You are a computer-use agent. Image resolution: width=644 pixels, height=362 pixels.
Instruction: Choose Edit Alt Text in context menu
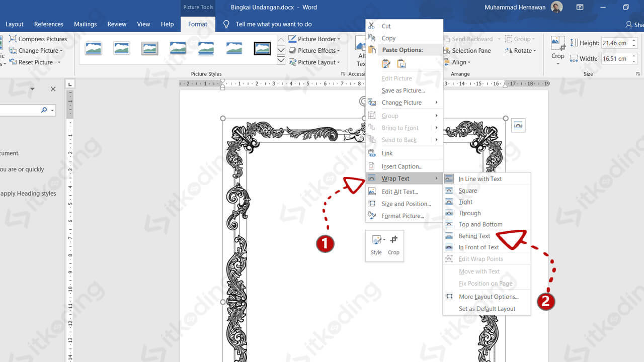tap(405, 192)
